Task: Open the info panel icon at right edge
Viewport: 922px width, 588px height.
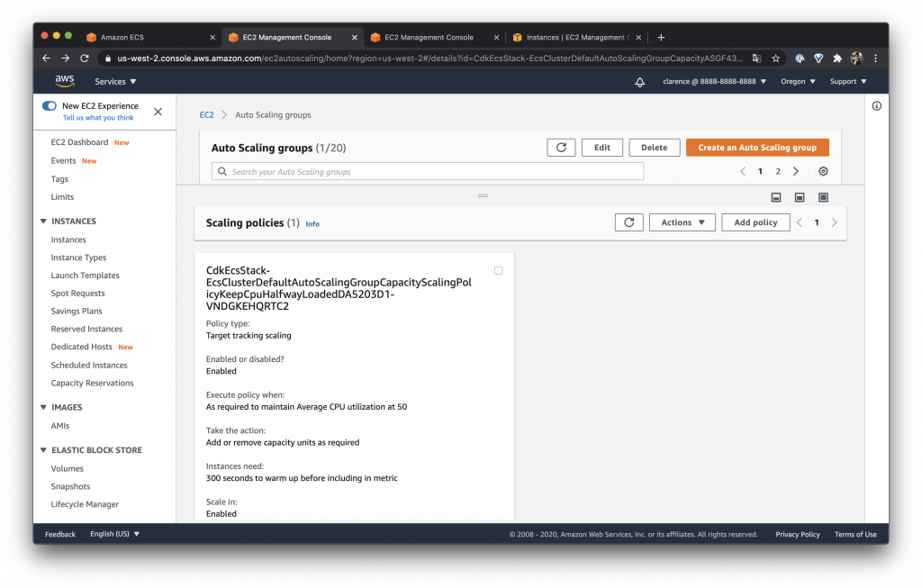Action: [x=877, y=106]
